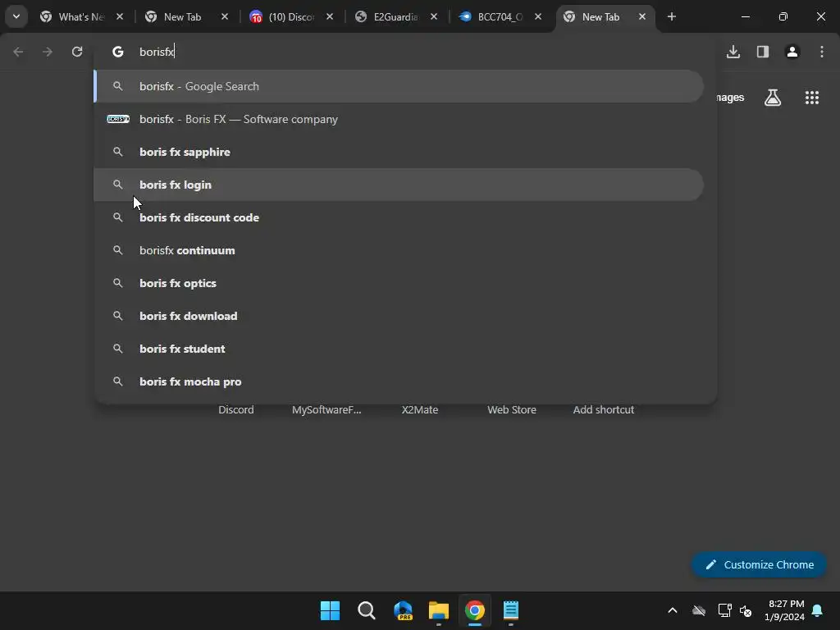840x630 pixels.
Task: Click the Google G icon in address bar
Action: tap(118, 52)
